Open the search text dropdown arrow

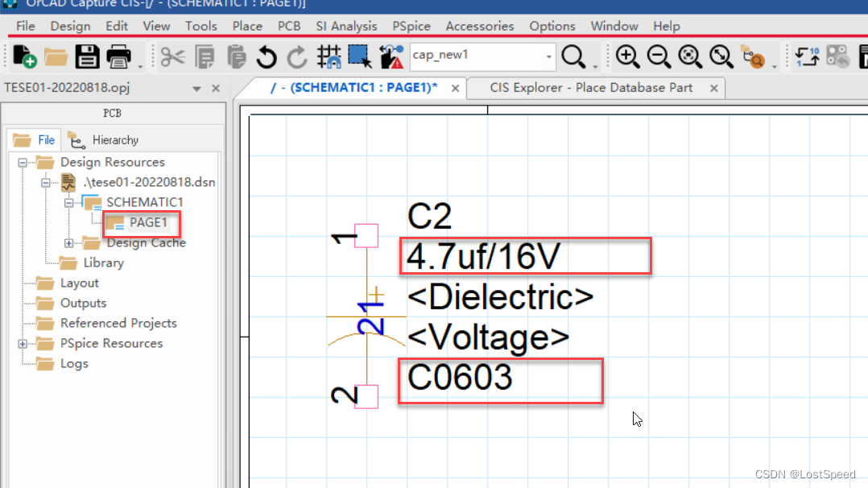coord(549,56)
